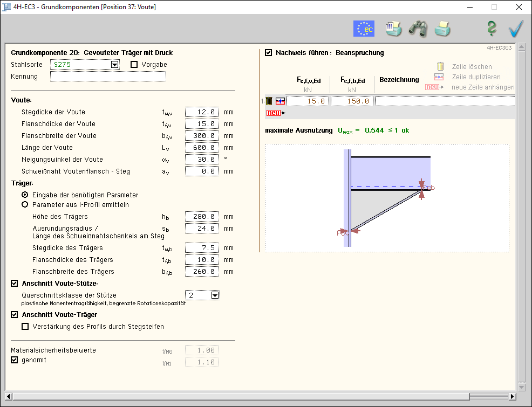This screenshot has height=407, width=532.
Task: Enable Verstärkung des Profils durch Stegsteifen
Action: pos(25,327)
